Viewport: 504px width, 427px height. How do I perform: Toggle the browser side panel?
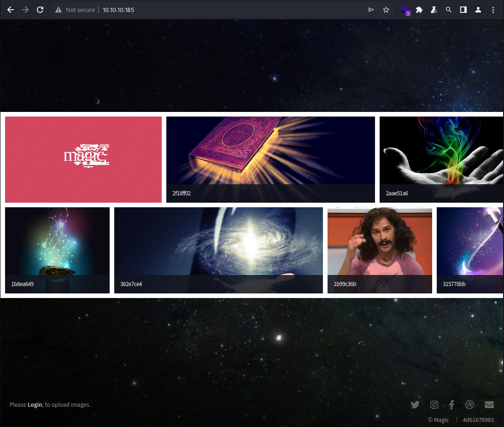click(x=463, y=10)
